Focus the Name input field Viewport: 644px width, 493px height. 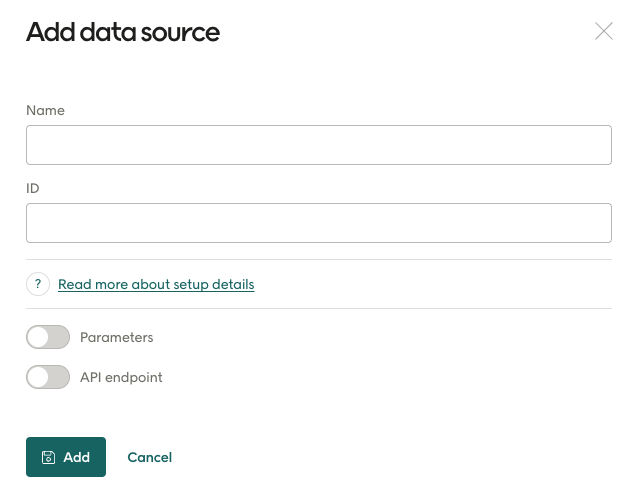coord(318,145)
